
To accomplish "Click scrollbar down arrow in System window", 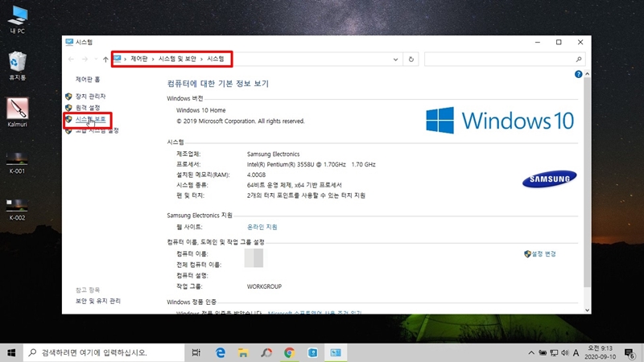I will [587, 311].
